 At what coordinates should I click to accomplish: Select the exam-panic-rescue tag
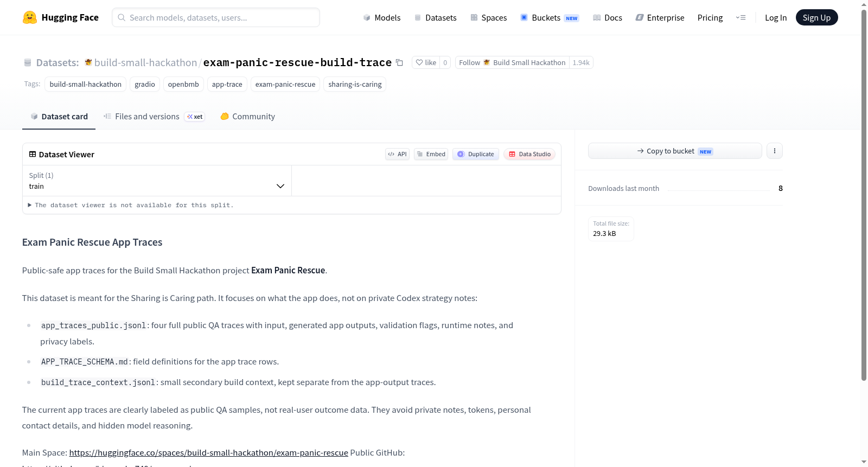pyautogui.click(x=285, y=84)
